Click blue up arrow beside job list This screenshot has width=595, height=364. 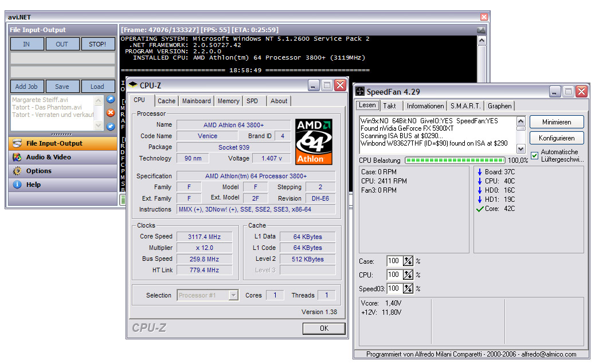pos(111,99)
